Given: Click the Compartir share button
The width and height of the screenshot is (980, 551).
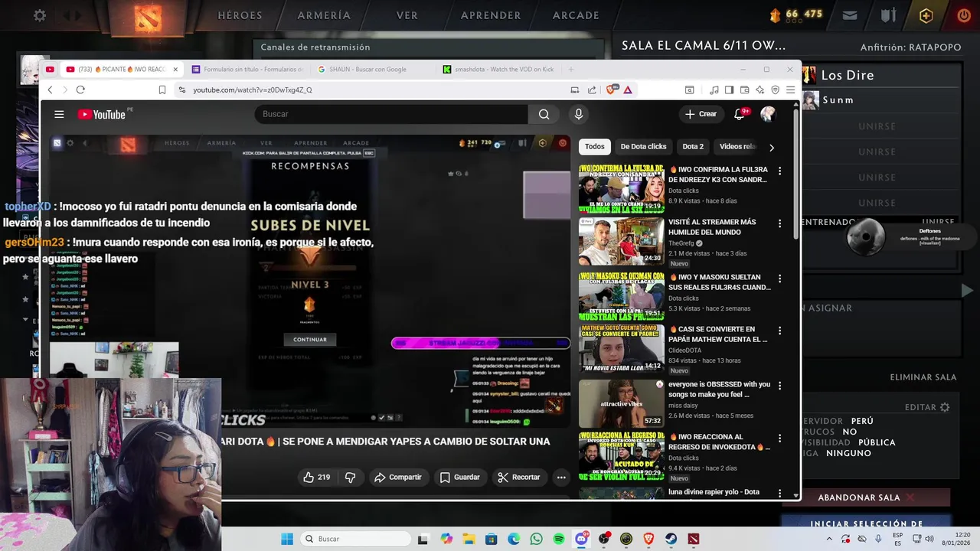Looking at the screenshot, I should point(397,477).
